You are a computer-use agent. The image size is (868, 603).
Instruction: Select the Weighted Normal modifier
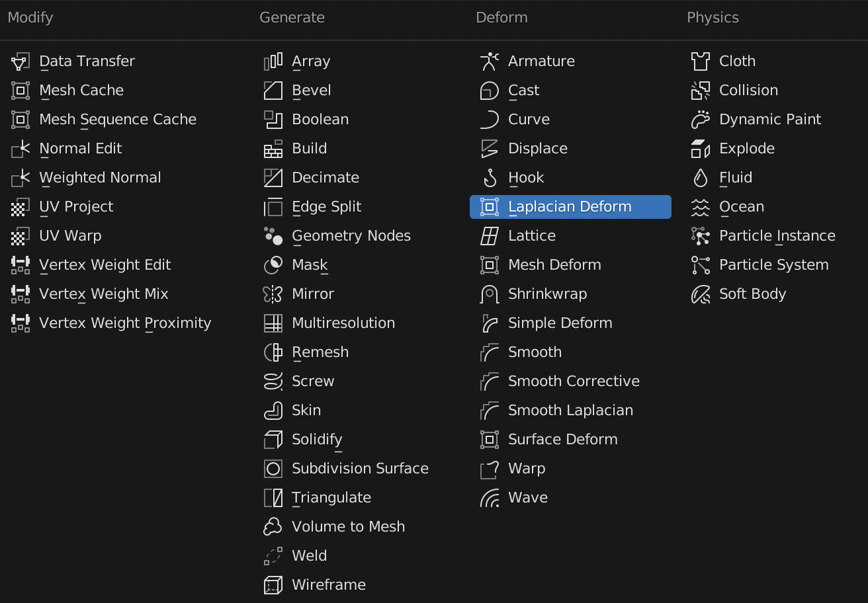click(x=100, y=178)
